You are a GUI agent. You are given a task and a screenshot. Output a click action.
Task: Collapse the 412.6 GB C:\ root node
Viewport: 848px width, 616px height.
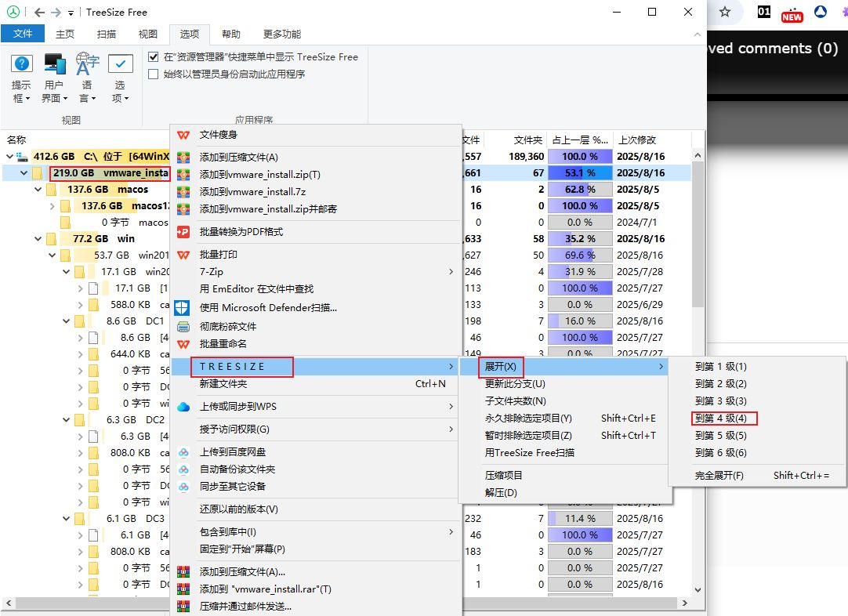click(x=9, y=156)
